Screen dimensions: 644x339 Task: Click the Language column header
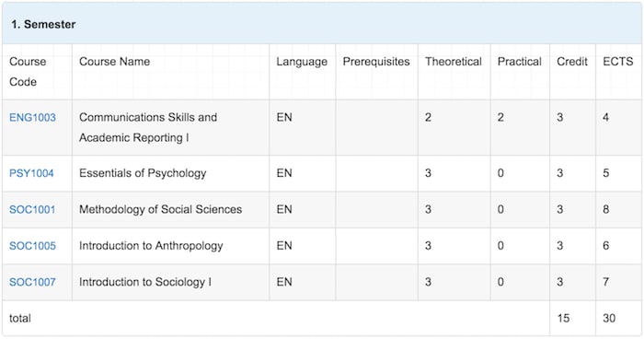click(302, 62)
